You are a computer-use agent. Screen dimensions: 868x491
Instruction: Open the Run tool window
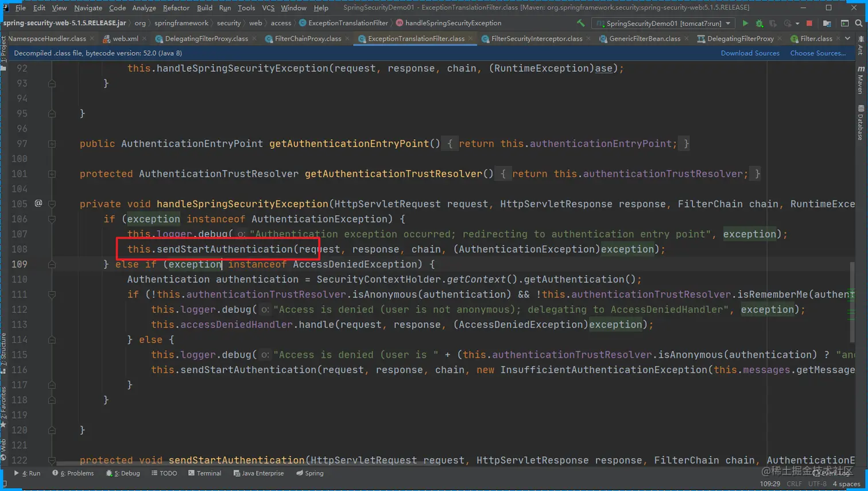28,473
